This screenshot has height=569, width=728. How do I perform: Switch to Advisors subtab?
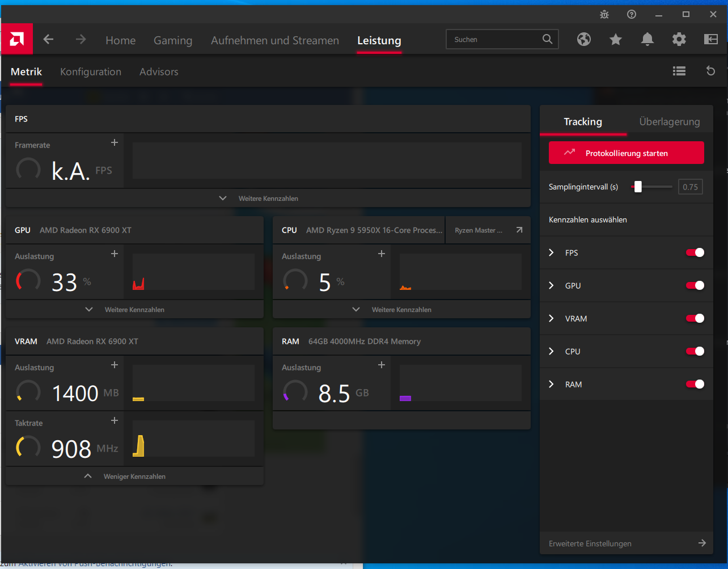[159, 71]
